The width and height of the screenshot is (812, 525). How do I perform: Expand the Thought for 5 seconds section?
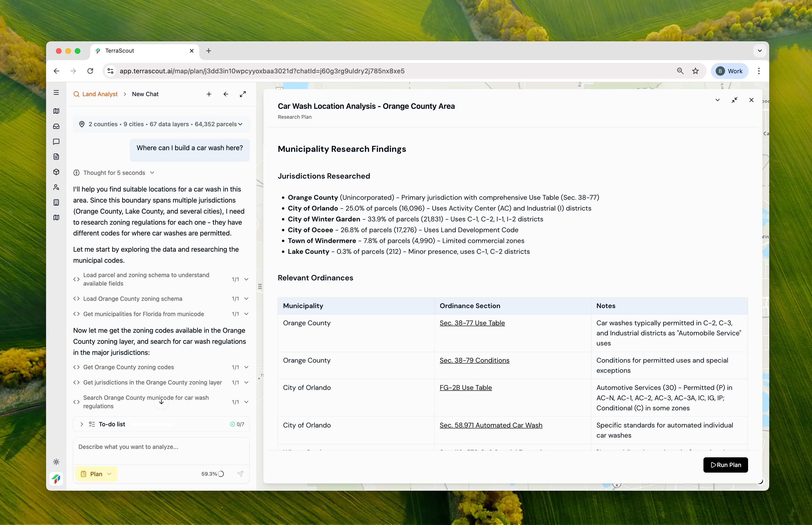[114, 173]
